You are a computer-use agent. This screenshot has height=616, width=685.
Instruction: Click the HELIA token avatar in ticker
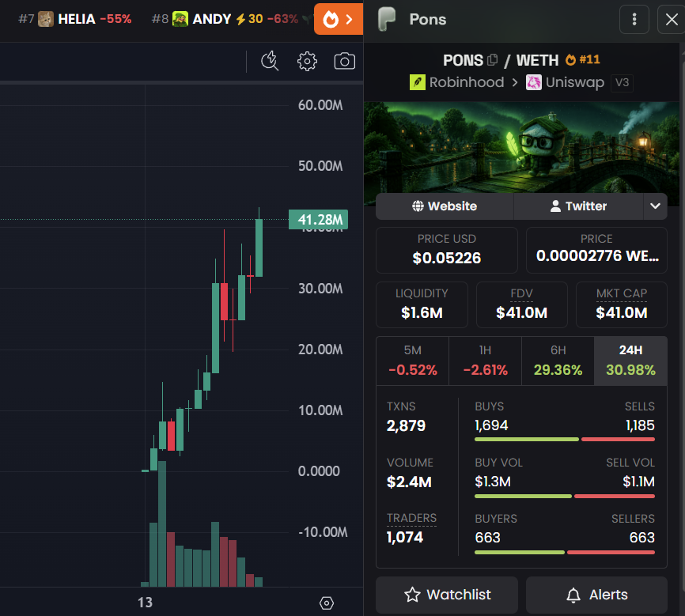tap(45, 19)
